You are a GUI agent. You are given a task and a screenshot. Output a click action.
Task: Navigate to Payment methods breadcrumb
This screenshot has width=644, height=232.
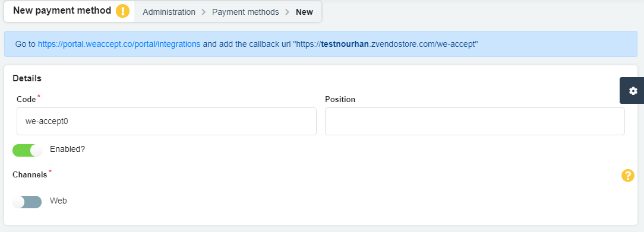pos(245,12)
